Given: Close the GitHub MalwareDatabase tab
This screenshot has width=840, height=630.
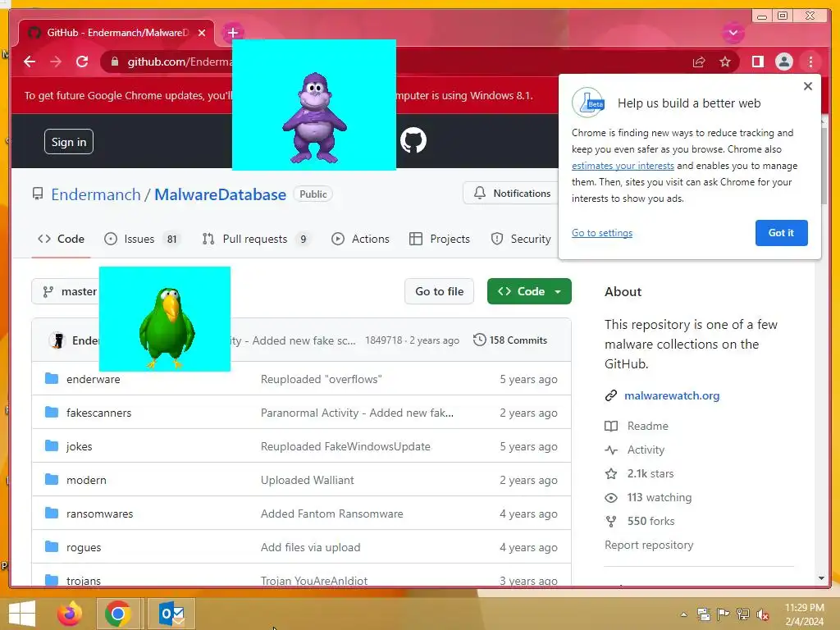Looking at the screenshot, I should click(202, 33).
